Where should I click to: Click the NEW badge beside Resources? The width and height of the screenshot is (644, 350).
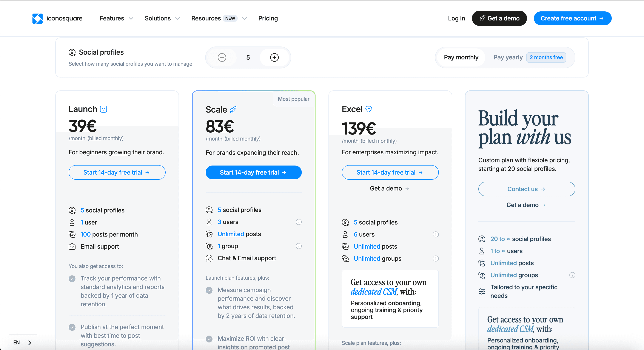tap(230, 18)
